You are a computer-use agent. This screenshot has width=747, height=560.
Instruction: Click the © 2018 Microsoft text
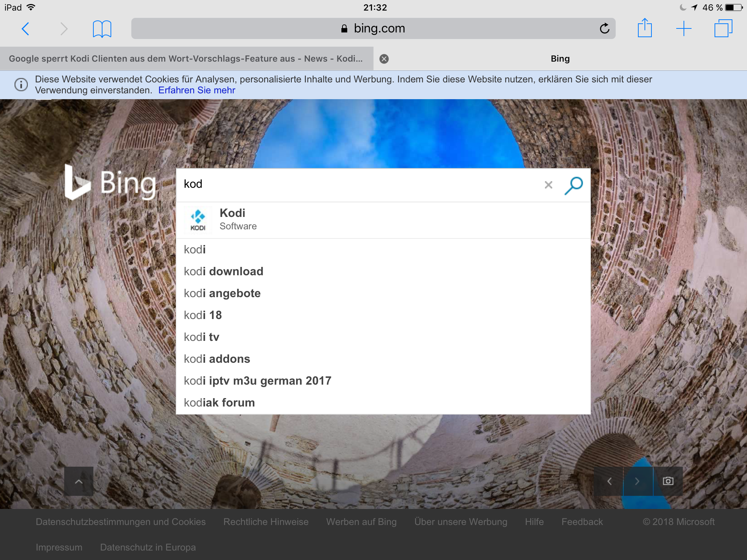pyautogui.click(x=679, y=522)
